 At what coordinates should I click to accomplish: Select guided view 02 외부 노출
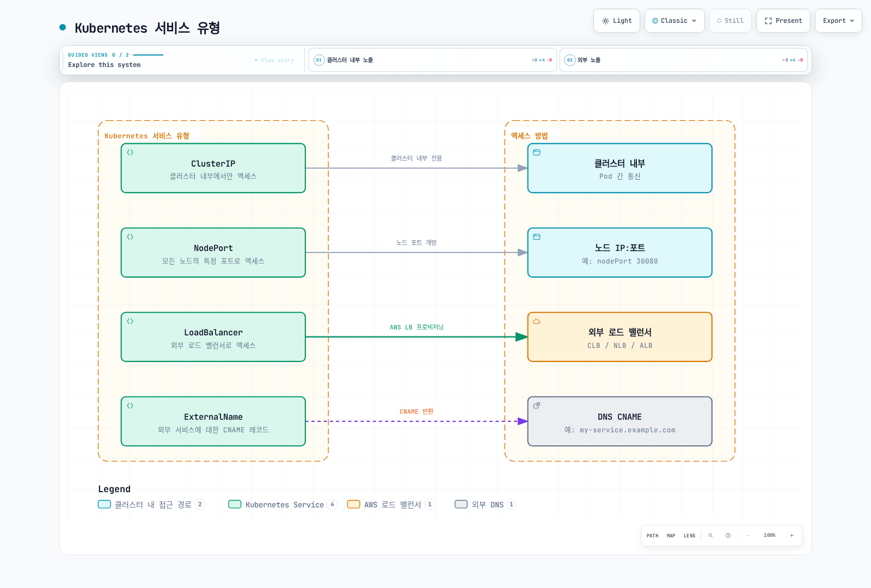[x=683, y=60]
